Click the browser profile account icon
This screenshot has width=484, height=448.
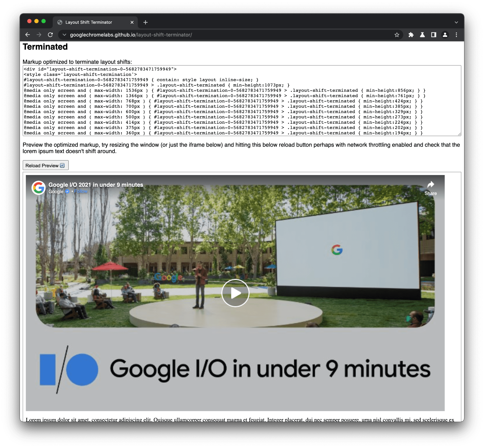point(446,35)
